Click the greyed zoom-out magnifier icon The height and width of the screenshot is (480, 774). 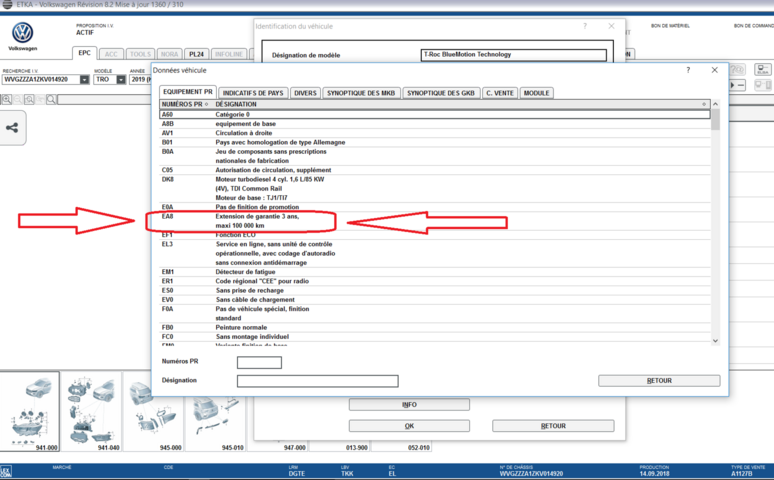[x=18, y=100]
